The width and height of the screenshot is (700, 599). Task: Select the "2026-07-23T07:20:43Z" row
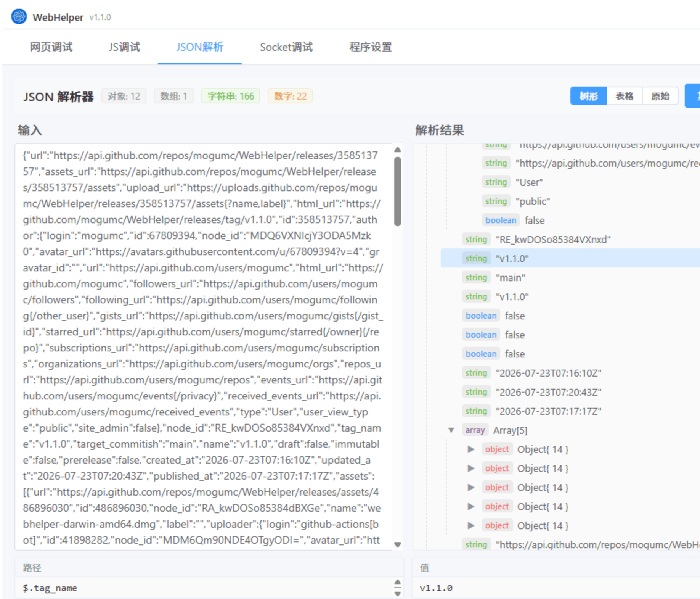point(570,392)
